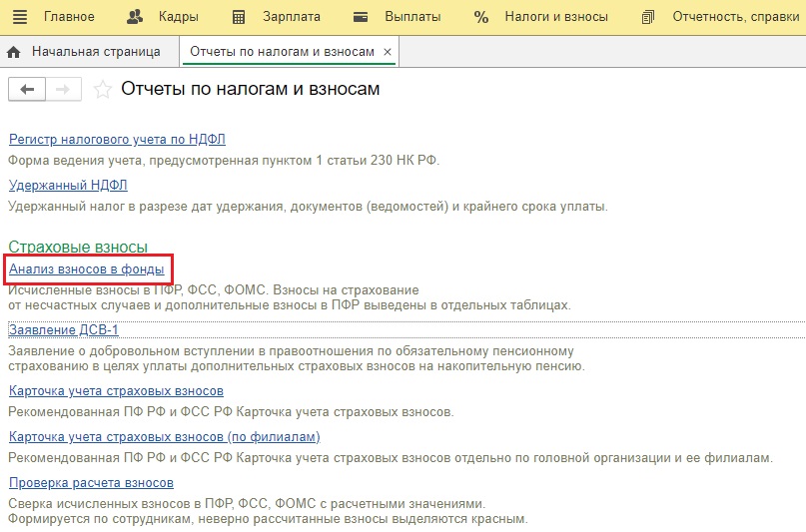Click the description starting with Сверка исчисленных взносов

pos(268,511)
